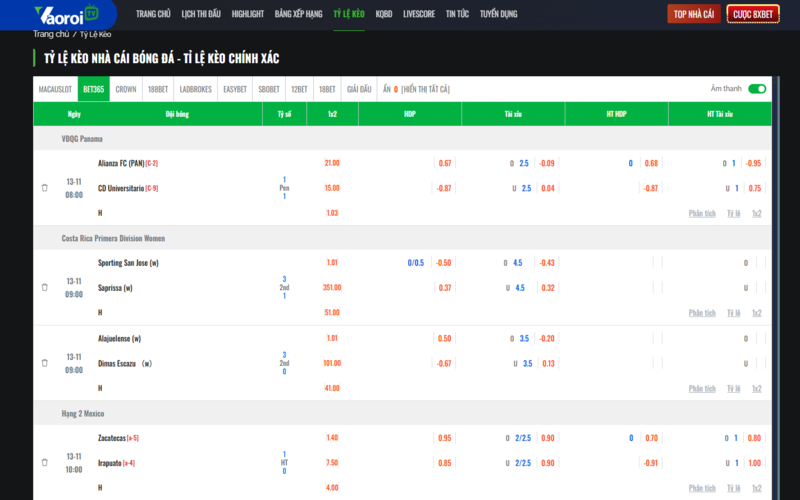Go to Livescore menu item
The height and width of the screenshot is (500, 800).
click(x=418, y=15)
